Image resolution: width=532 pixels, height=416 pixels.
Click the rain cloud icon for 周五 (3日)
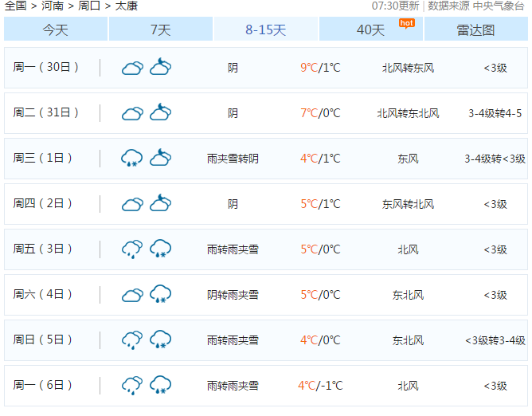tap(132, 249)
